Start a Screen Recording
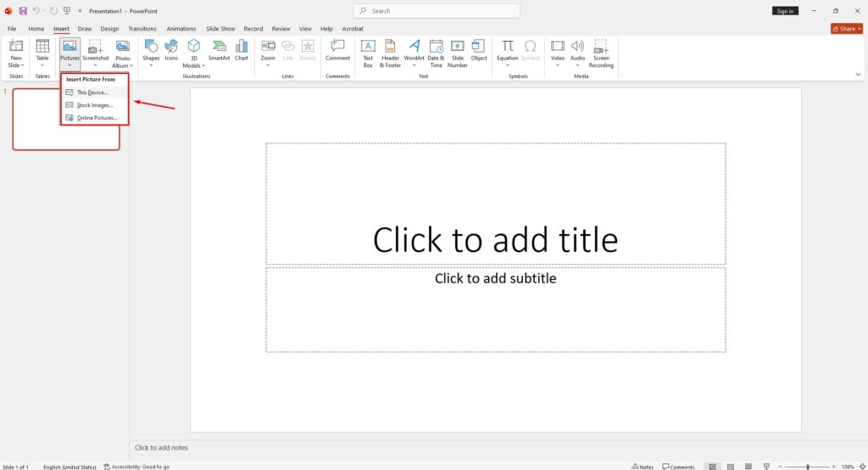The image size is (868, 470). pyautogui.click(x=601, y=53)
